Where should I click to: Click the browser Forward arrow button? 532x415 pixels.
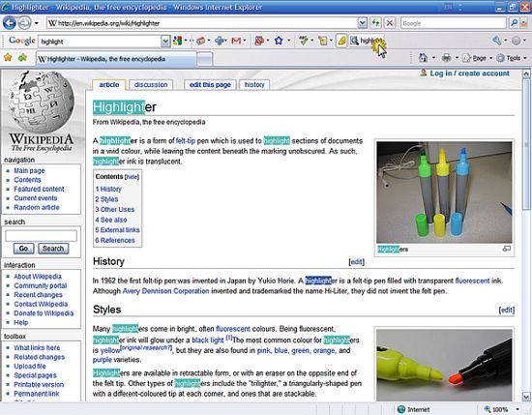point(24,23)
